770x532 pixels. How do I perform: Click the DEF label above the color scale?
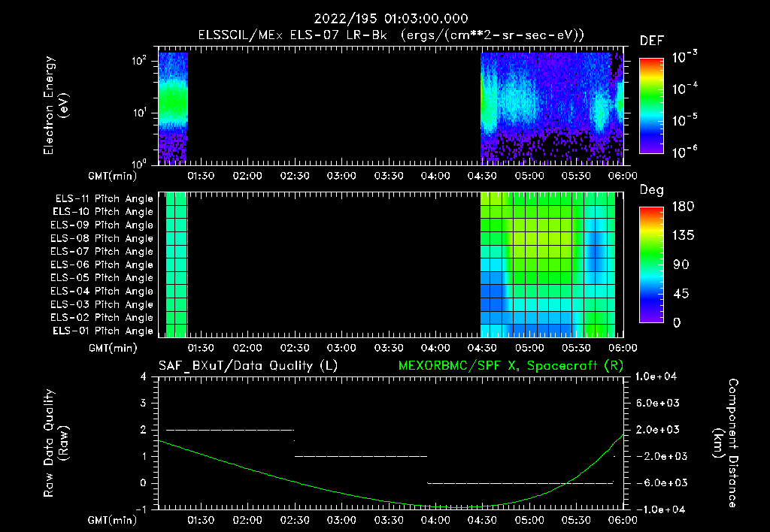(652, 41)
